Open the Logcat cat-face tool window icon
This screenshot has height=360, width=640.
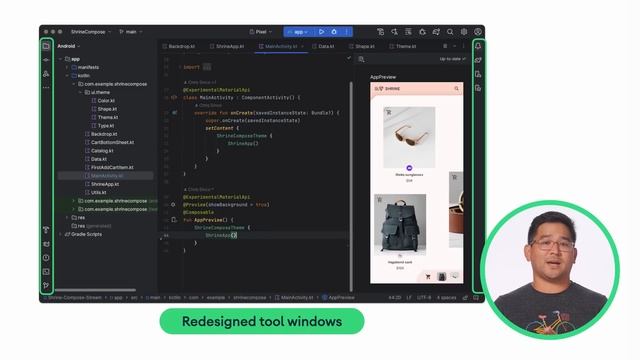46,244
